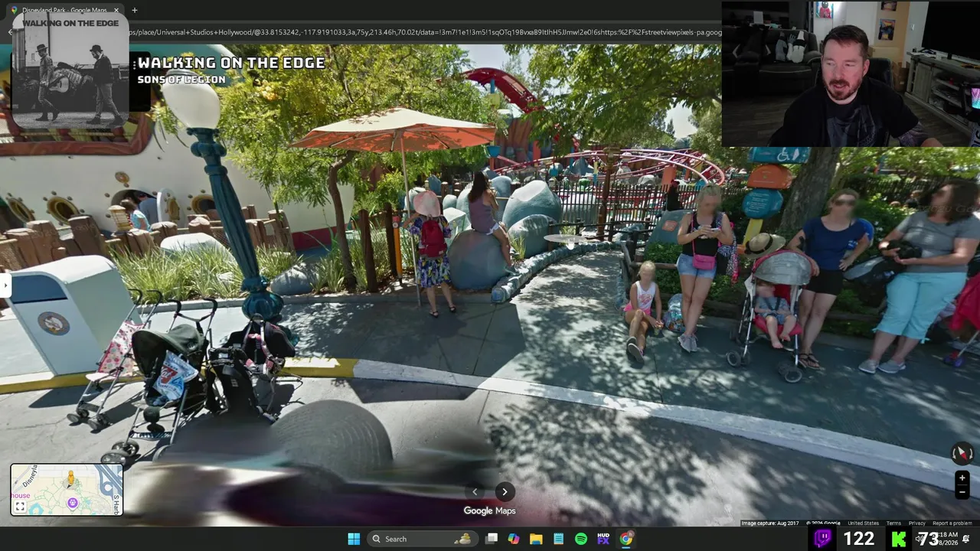Open Spotify from the taskbar
Viewport: 980px width, 551px height.
coord(581,539)
